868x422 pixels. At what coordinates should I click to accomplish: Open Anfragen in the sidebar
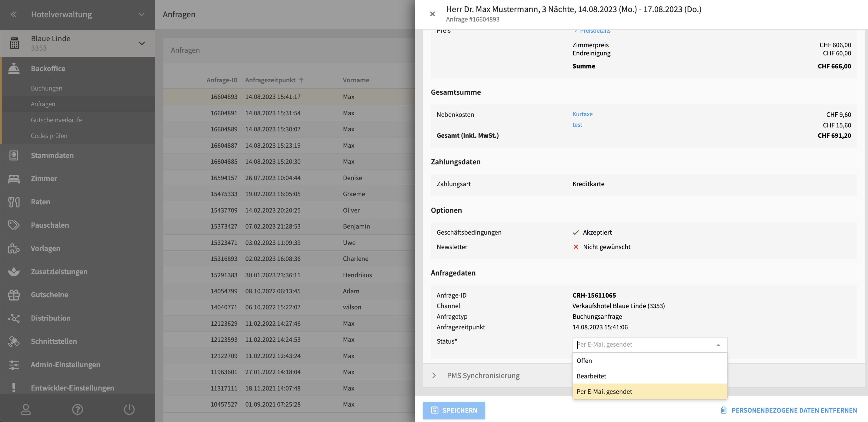click(x=43, y=104)
